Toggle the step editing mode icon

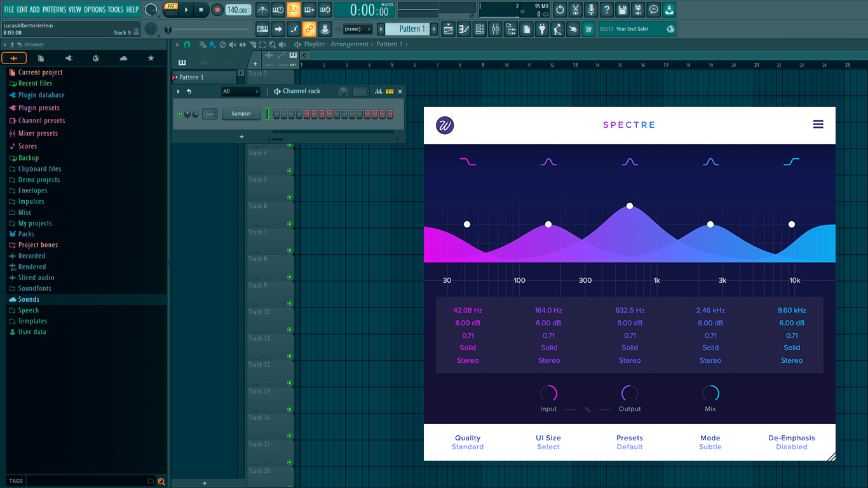point(294,29)
